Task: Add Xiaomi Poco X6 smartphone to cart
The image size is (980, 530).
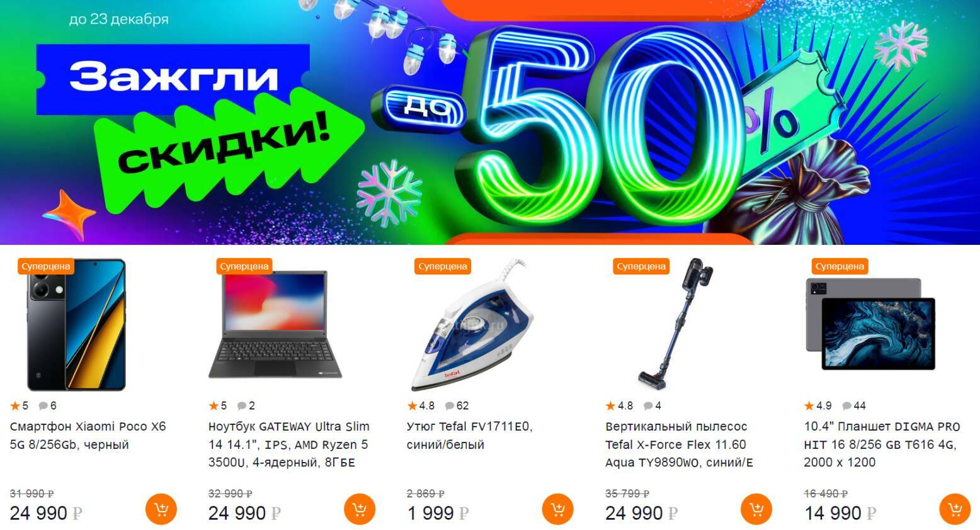Action: click(x=161, y=509)
